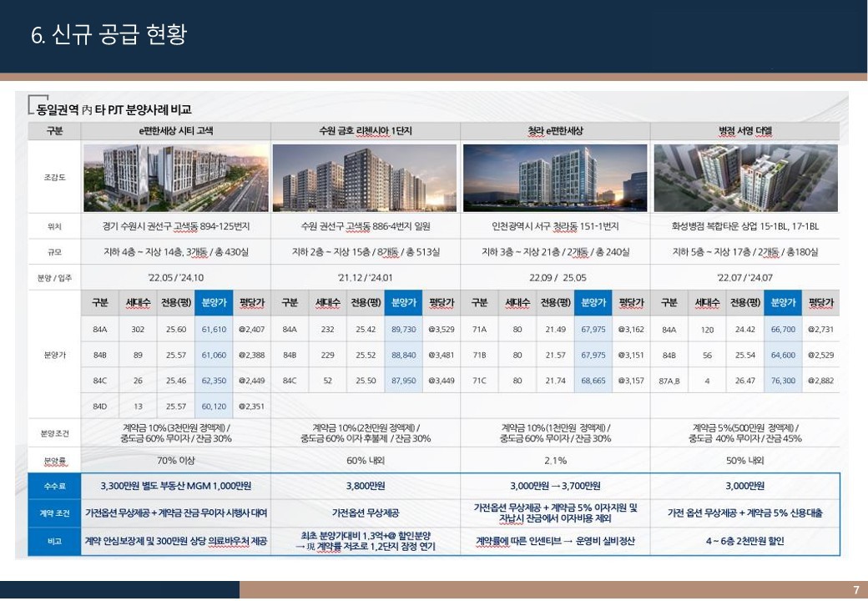Click fee '3,300만원 별도 부동산 MGM 1,000만원'
Image resolution: width=868 pixels, height=601 pixels.
pos(176,486)
